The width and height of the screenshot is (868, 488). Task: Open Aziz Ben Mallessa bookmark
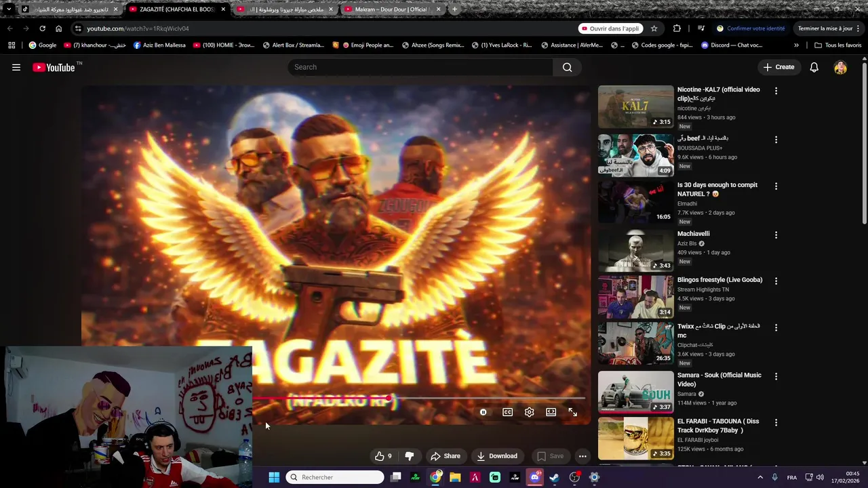(x=159, y=45)
